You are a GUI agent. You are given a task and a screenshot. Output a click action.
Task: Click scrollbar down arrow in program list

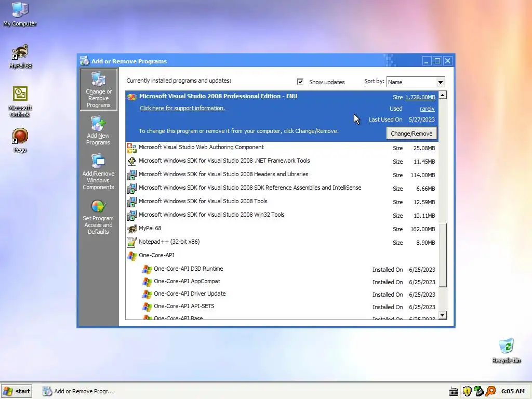pyautogui.click(x=442, y=315)
